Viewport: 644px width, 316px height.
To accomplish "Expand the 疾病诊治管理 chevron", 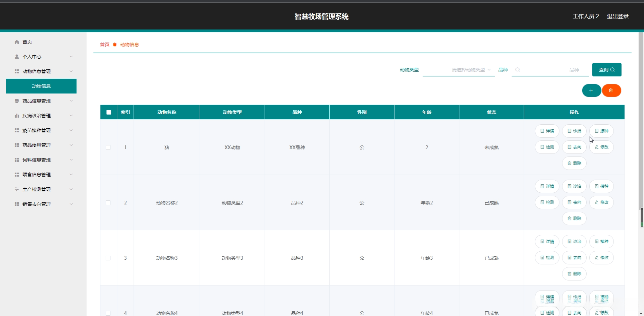I will click(x=71, y=116).
